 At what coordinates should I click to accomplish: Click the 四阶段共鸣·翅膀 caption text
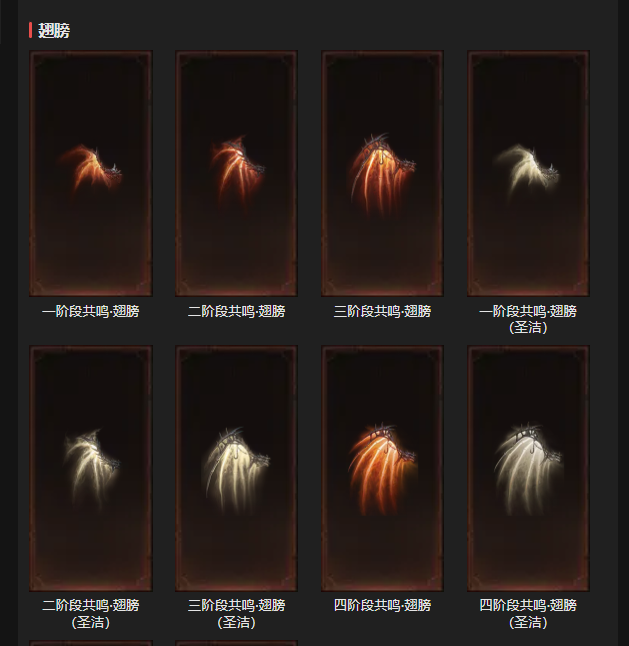(382, 606)
